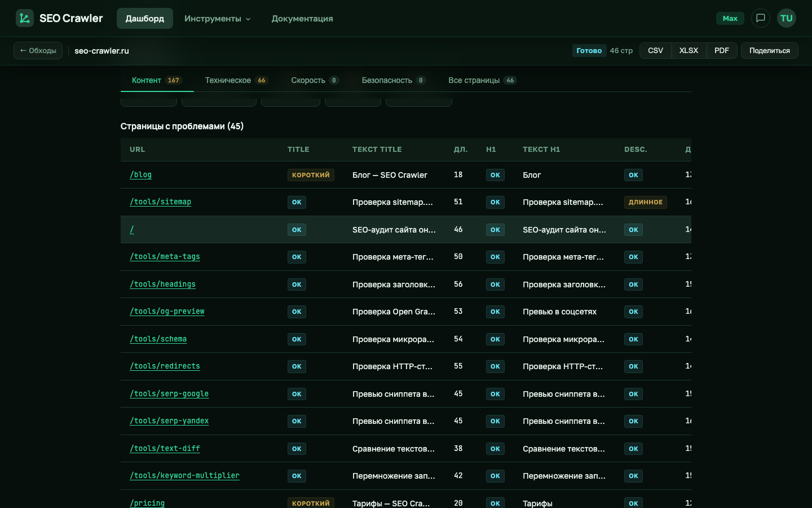Click the Превью в соцсетях H1 text
This screenshot has height=508, width=812.
pyautogui.click(x=559, y=312)
